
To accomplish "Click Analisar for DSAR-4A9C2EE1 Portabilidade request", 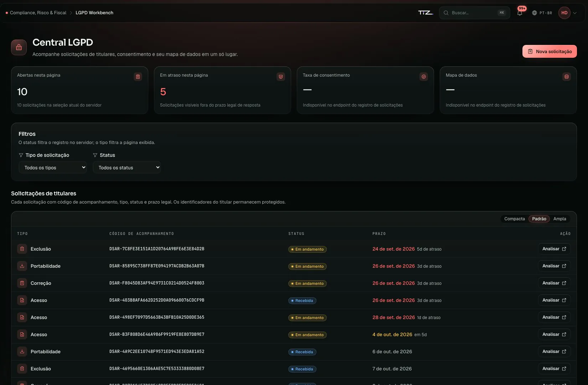I will 554,351.
